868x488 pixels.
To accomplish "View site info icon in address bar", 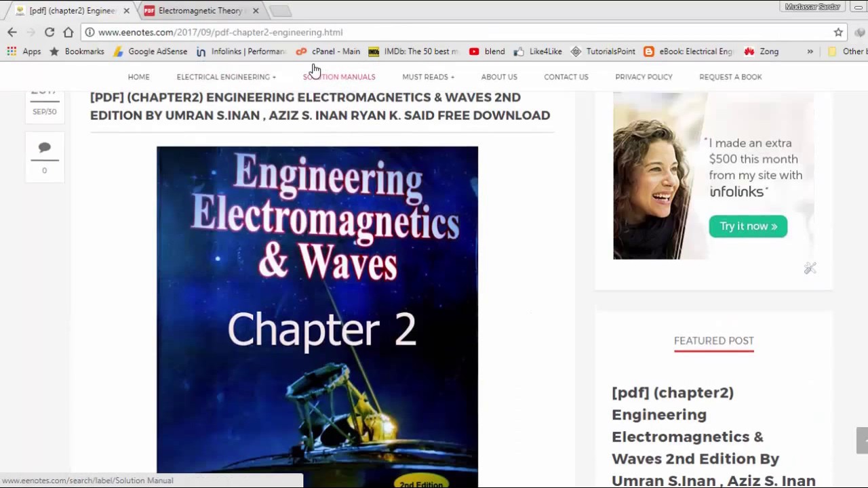I will point(90,32).
